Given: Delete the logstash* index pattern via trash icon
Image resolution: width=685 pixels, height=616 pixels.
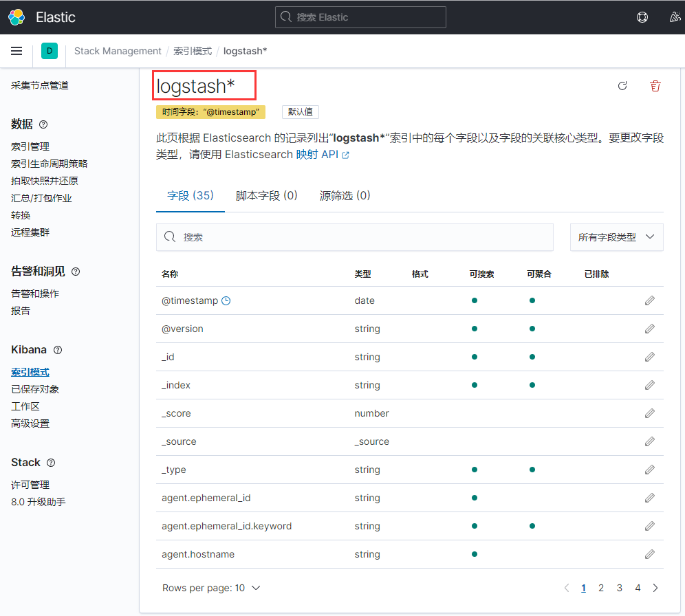Looking at the screenshot, I should pos(655,86).
